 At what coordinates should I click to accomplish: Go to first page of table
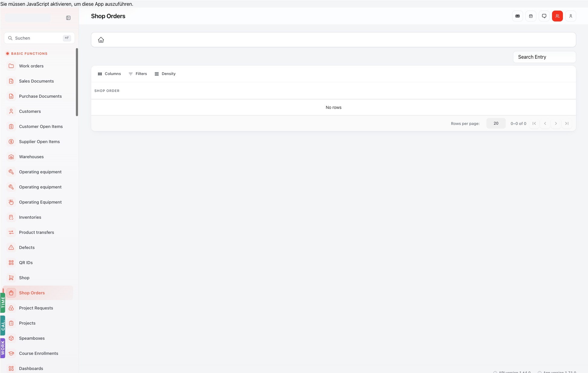(534, 123)
